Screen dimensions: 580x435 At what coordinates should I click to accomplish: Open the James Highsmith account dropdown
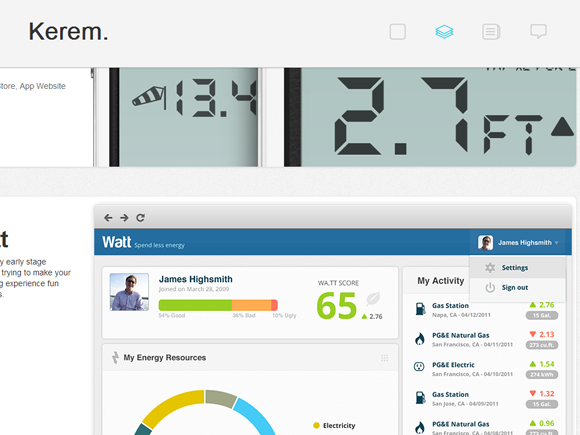(x=519, y=243)
